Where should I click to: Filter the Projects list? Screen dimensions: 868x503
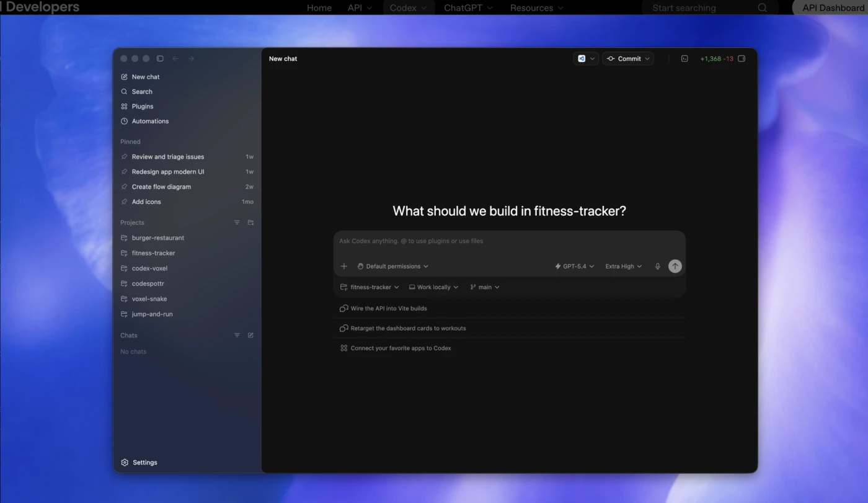(x=237, y=223)
